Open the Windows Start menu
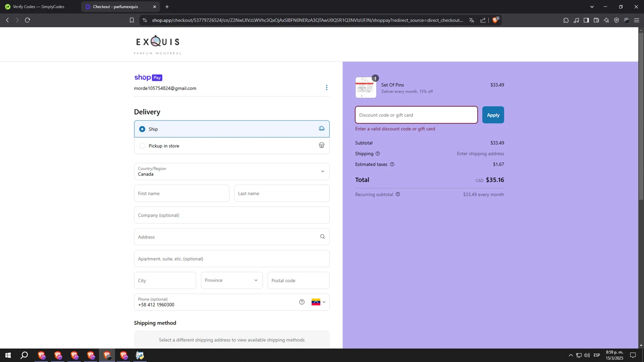 coord(8,355)
